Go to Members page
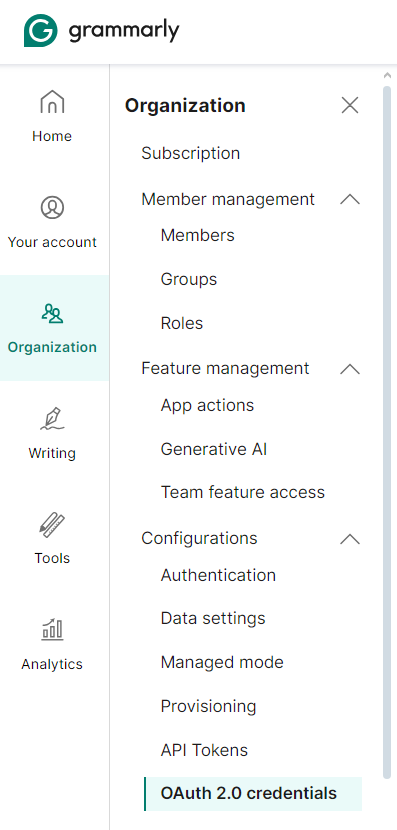 click(x=197, y=235)
